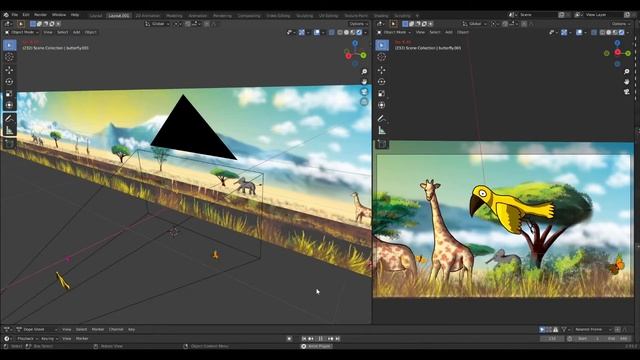Image resolution: width=640 pixels, height=360 pixels.
Task: Open the Render menu
Action: click(x=40, y=15)
